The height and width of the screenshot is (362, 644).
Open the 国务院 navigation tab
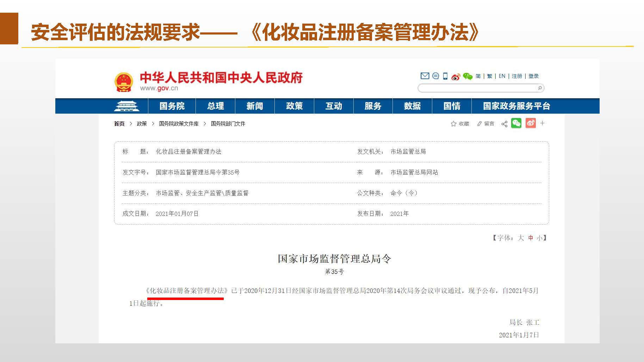pyautogui.click(x=172, y=106)
